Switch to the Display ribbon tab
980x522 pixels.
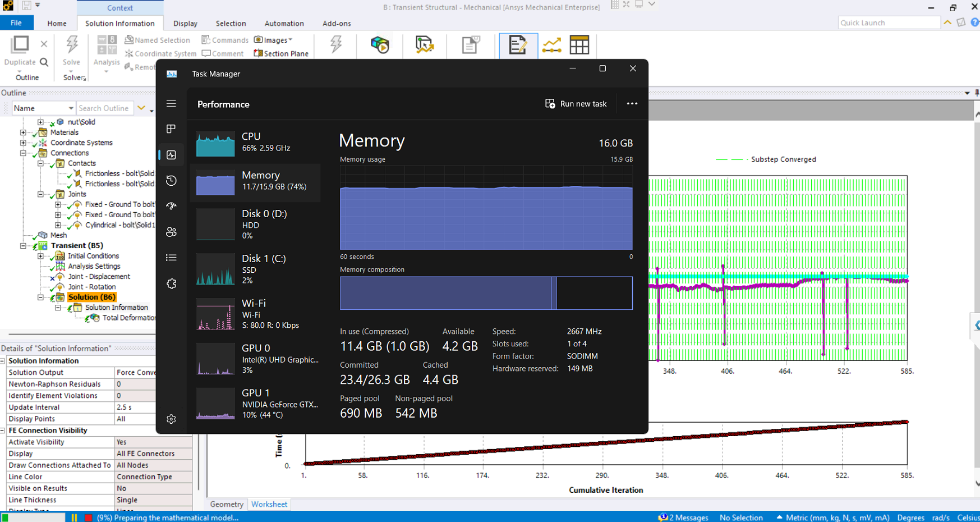click(x=185, y=24)
